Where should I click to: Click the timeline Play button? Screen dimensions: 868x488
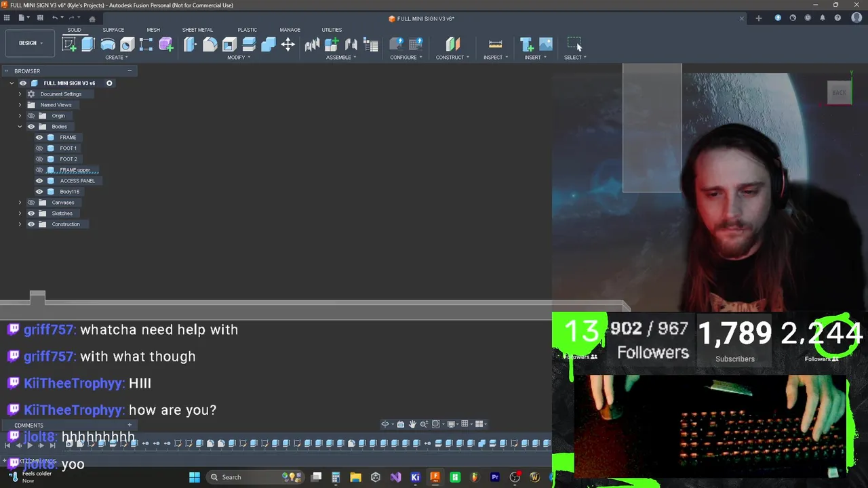click(29, 445)
